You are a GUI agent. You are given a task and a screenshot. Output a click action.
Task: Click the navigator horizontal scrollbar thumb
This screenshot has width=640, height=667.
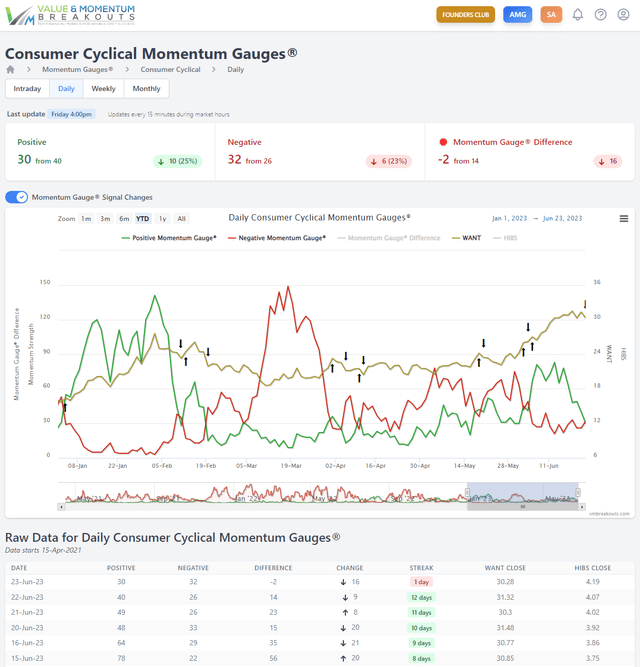pyautogui.click(x=523, y=507)
